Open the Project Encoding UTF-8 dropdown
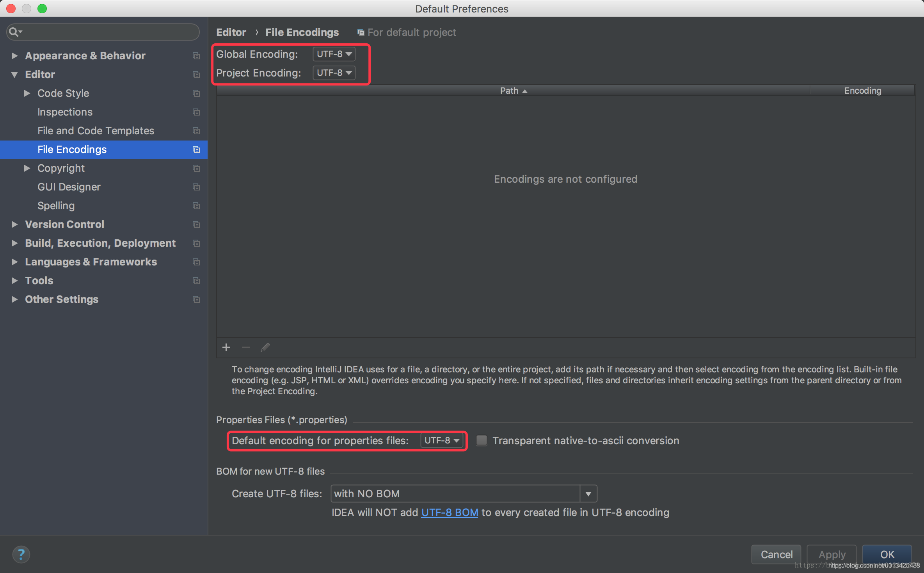Image resolution: width=924 pixels, height=573 pixels. (x=333, y=72)
